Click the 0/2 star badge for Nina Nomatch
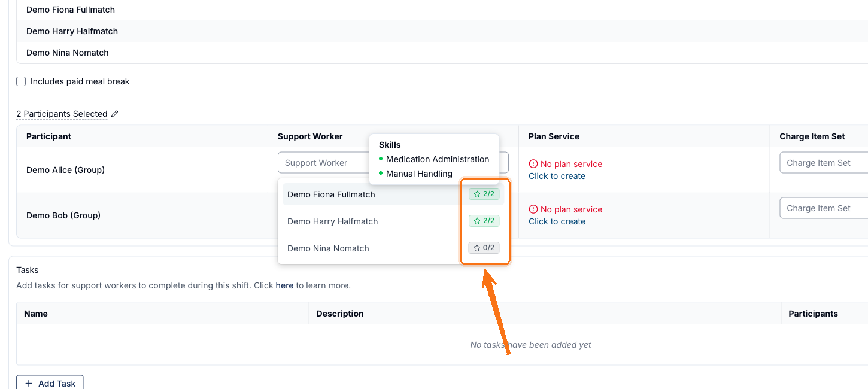This screenshot has width=868, height=389. click(484, 248)
